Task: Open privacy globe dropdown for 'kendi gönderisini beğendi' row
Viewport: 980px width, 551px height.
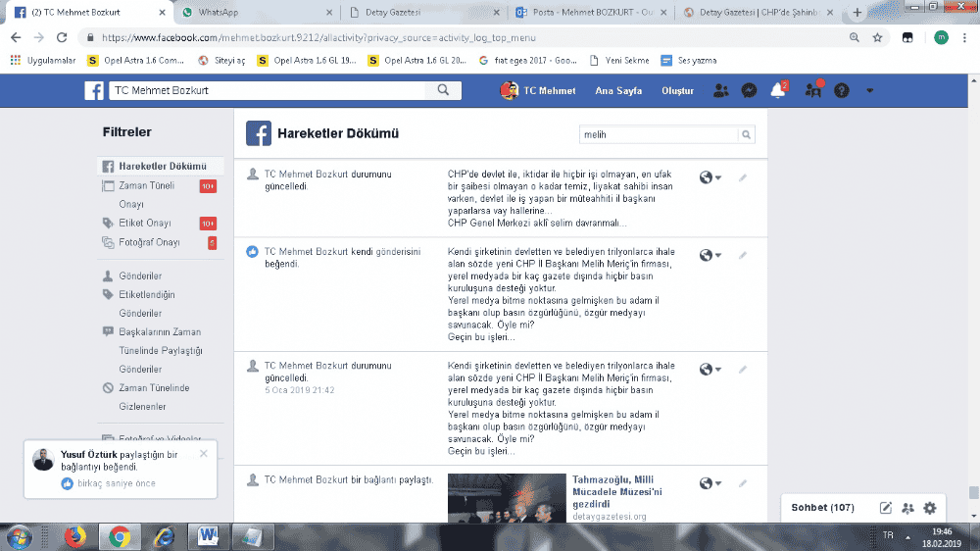Action: [x=710, y=255]
